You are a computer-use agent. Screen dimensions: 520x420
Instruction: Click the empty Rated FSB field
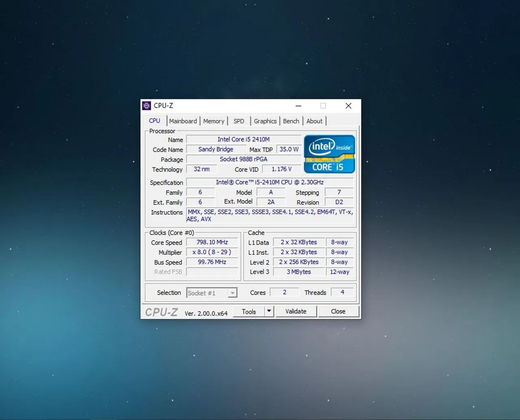pyautogui.click(x=212, y=272)
